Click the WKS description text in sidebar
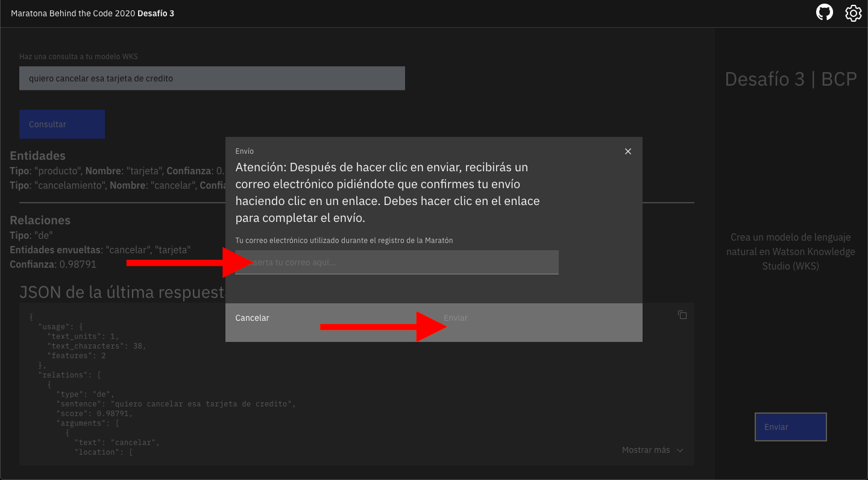 coord(791,251)
